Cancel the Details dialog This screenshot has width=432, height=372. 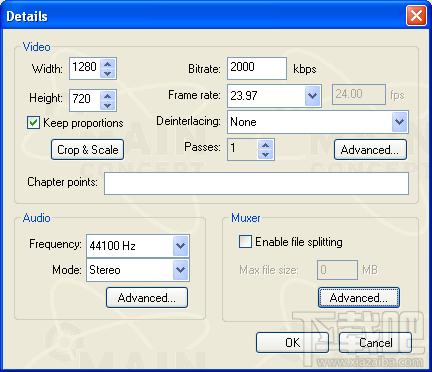(375, 343)
